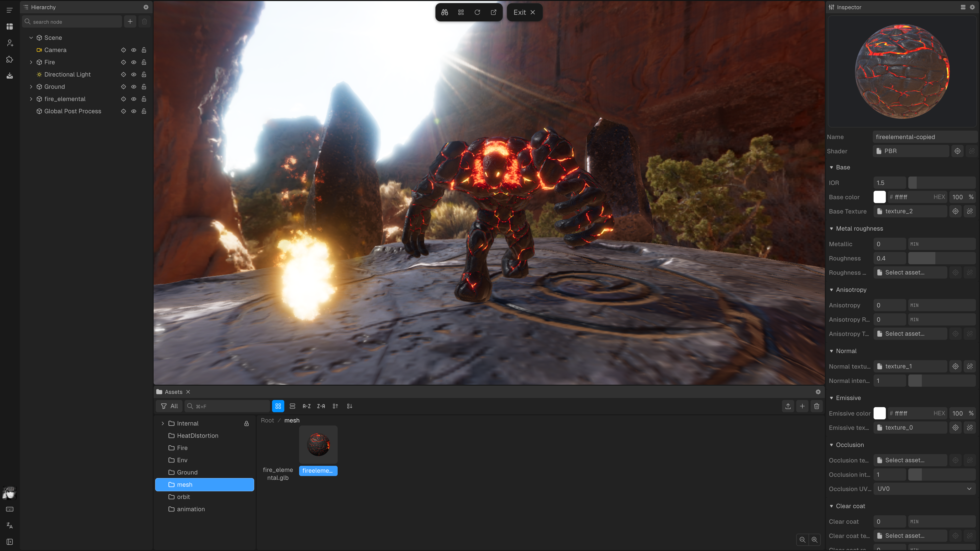Expand the fire_elemental node in hierarchy

(31, 99)
